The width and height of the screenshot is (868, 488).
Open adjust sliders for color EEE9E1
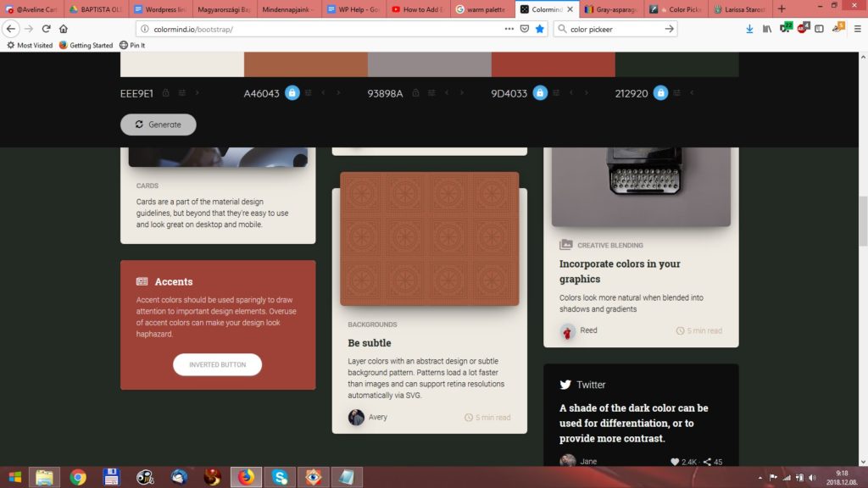182,93
